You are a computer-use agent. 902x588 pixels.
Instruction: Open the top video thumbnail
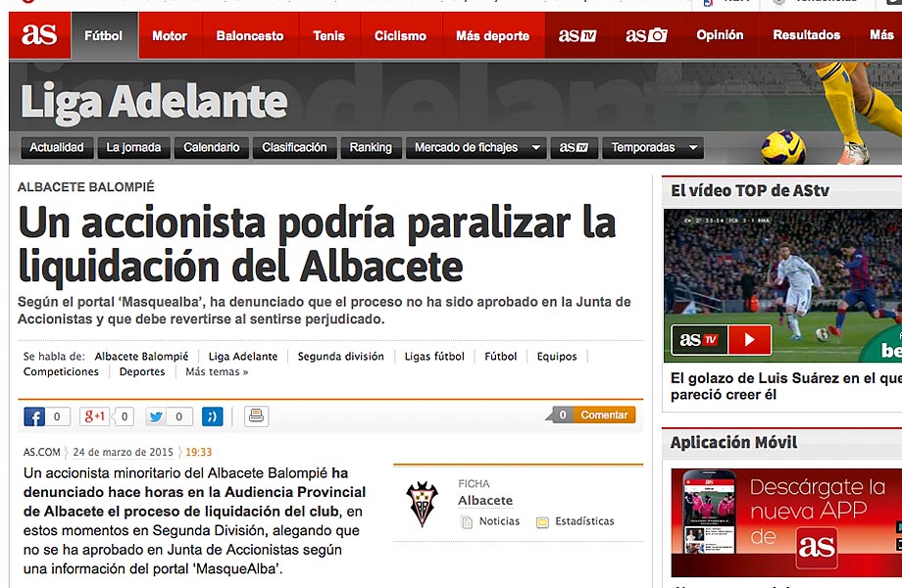[x=783, y=285]
